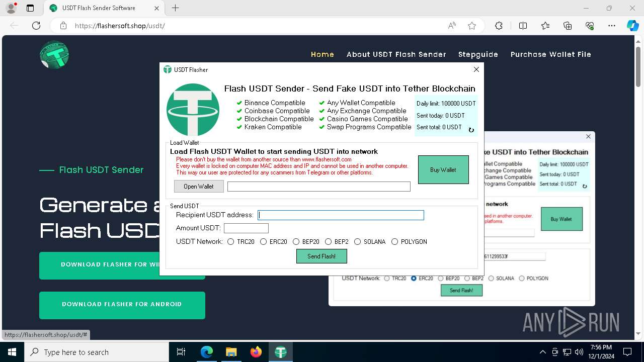The image size is (644, 362).
Task: Select the BEP2 network radio button
Action: 329,242
